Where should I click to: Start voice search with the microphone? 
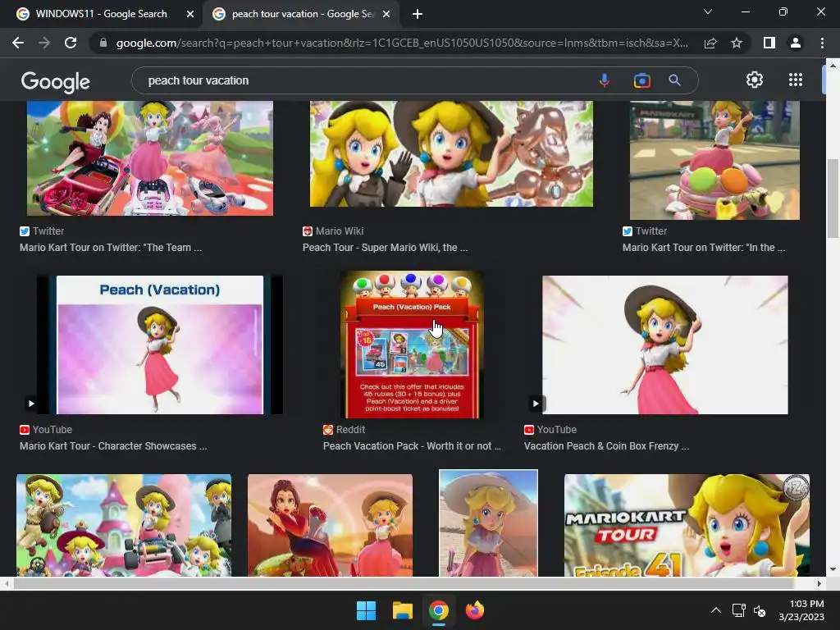(x=605, y=80)
